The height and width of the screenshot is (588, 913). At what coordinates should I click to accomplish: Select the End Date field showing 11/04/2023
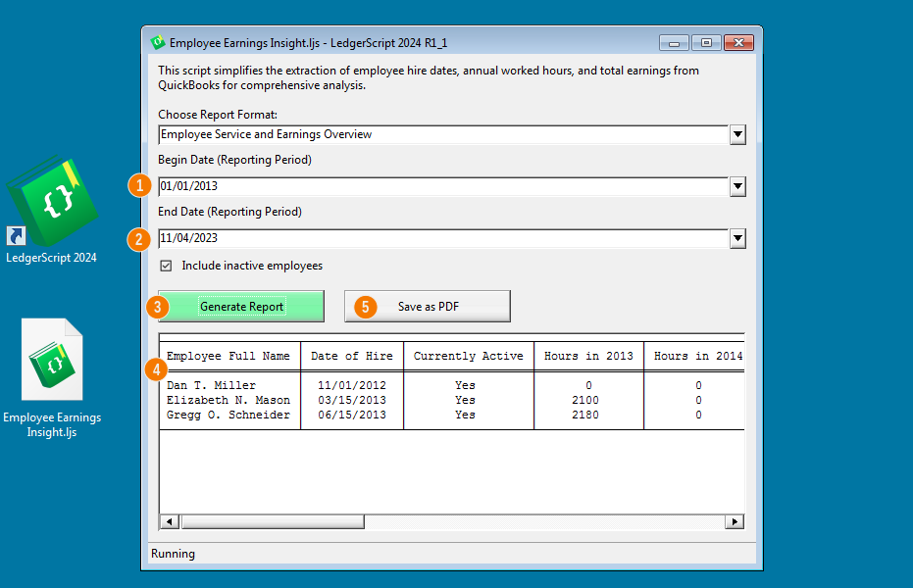coord(441,238)
